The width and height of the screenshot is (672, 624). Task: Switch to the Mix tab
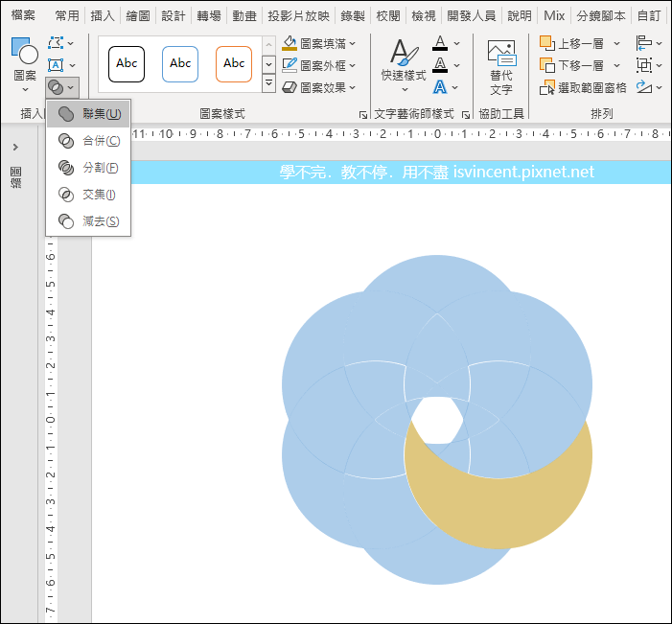tap(554, 16)
